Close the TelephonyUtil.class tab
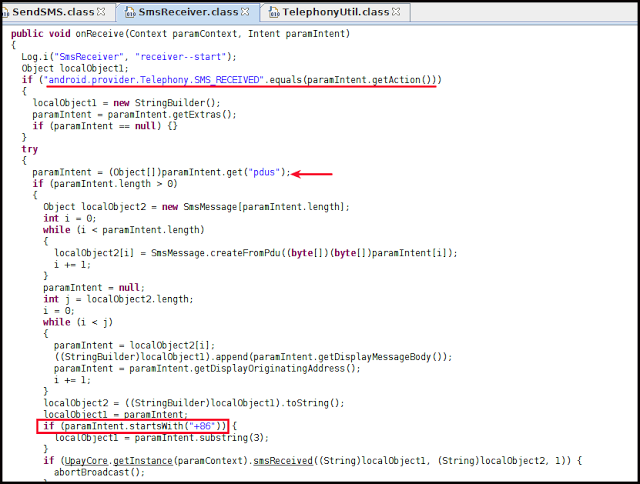This screenshot has width=640, height=484. coord(395,11)
